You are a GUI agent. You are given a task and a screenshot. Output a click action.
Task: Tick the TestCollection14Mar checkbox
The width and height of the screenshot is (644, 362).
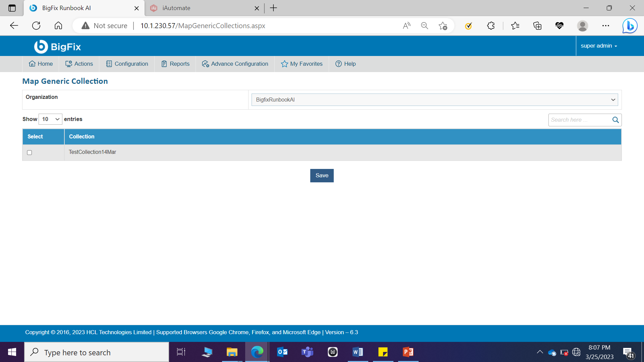pyautogui.click(x=30, y=153)
